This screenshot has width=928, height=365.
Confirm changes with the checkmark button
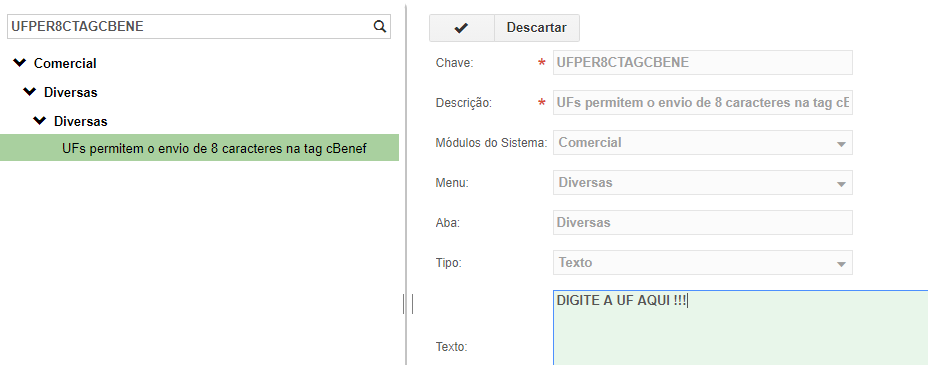(462, 28)
